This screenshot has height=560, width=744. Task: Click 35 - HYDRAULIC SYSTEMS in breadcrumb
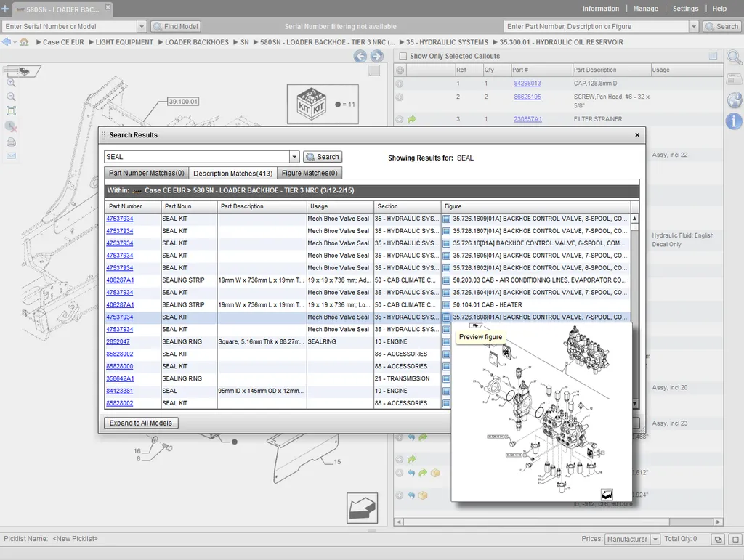[447, 42]
